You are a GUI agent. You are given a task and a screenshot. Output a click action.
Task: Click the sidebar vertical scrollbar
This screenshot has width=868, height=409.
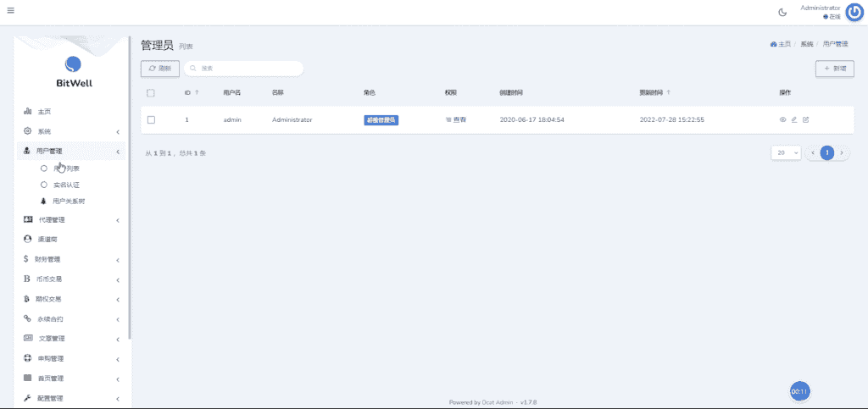coord(130,188)
